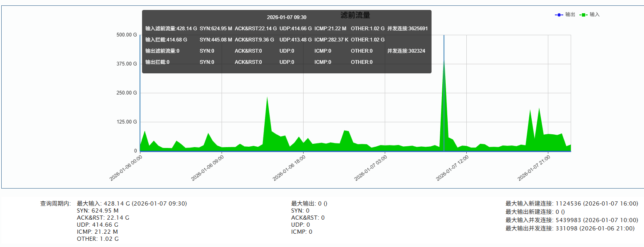This screenshot has width=644, height=247.
Task: Click the blue 输出 legend marker icon
Action: pyautogui.click(x=559, y=15)
